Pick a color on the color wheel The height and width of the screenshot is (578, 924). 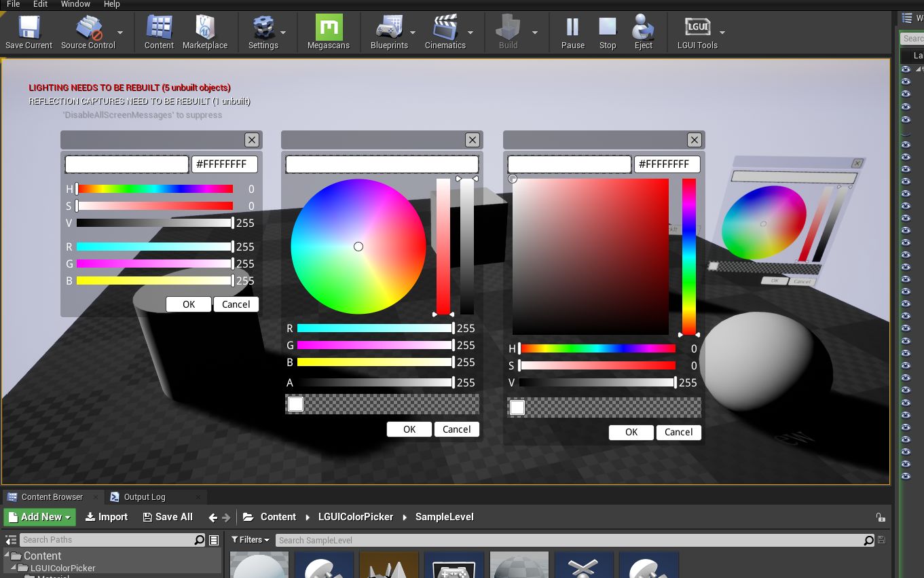pyautogui.click(x=358, y=247)
